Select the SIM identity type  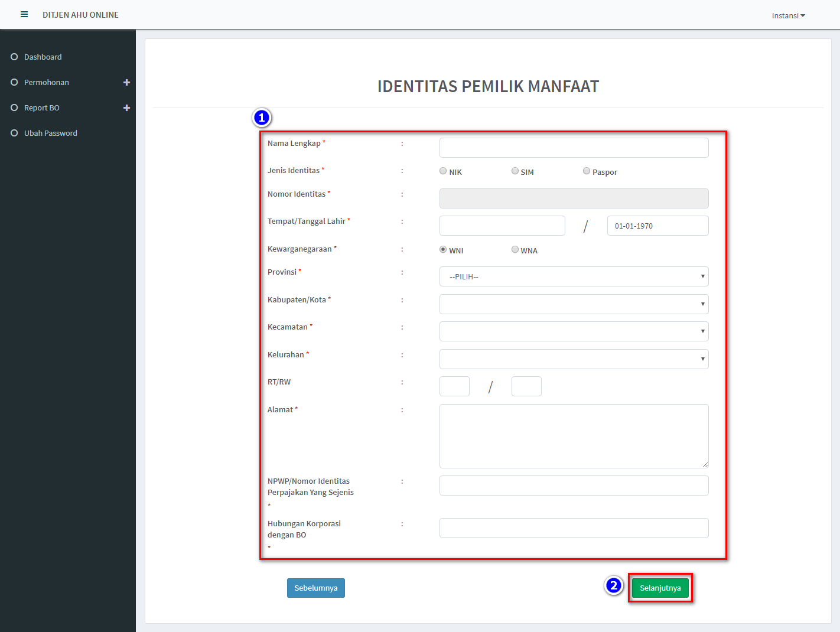coord(515,171)
